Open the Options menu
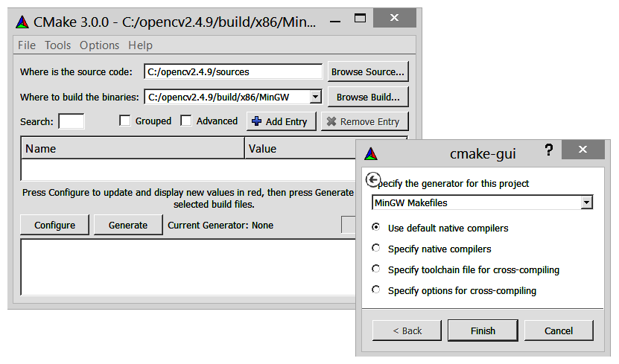Screen dimensions: 619x364 click(x=100, y=45)
